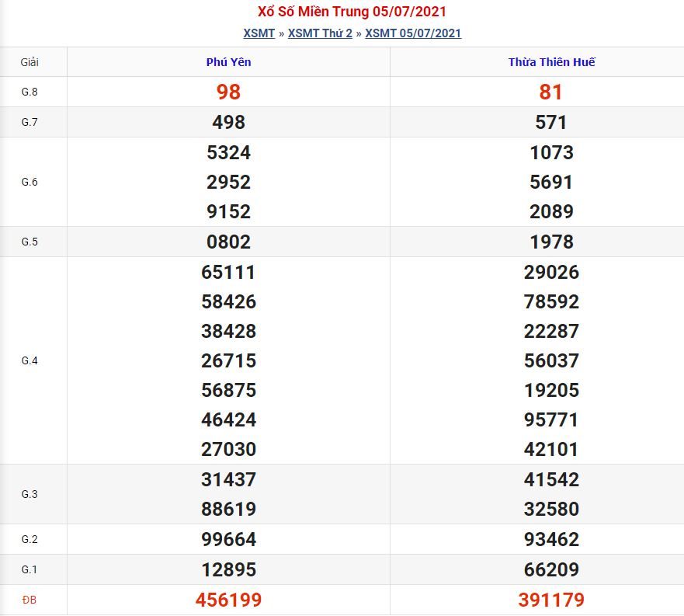Click Thừa Thiên Huế G.2 number 93462
This screenshot has height=616, width=684.
coord(551,540)
